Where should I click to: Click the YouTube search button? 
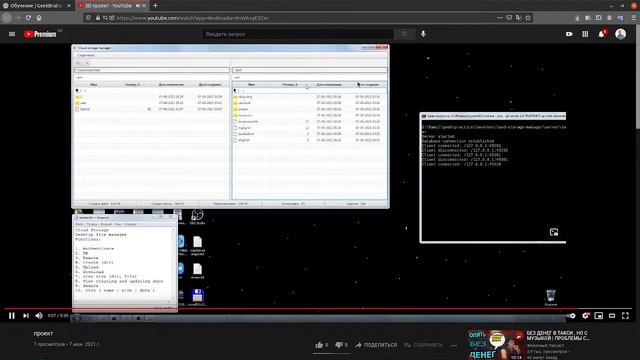click(x=404, y=34)
